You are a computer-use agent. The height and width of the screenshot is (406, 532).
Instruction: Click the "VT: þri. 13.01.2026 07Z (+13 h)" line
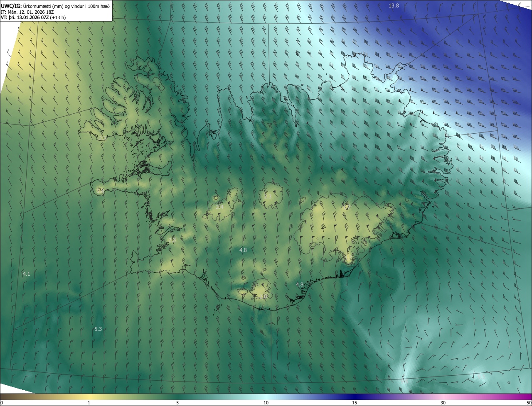coord(33,17)
